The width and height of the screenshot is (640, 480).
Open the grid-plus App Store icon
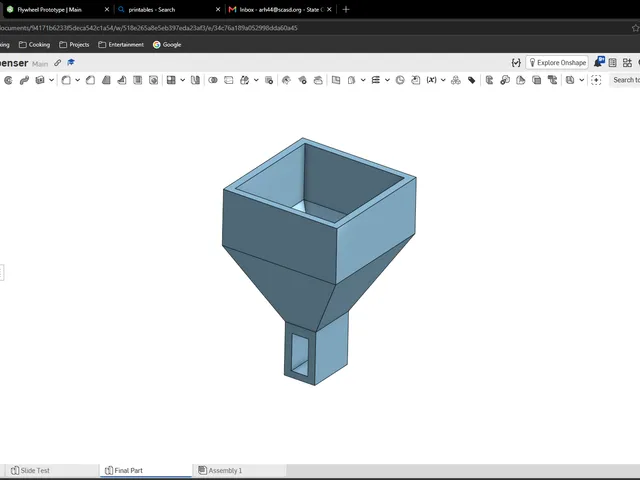[627, 62]
